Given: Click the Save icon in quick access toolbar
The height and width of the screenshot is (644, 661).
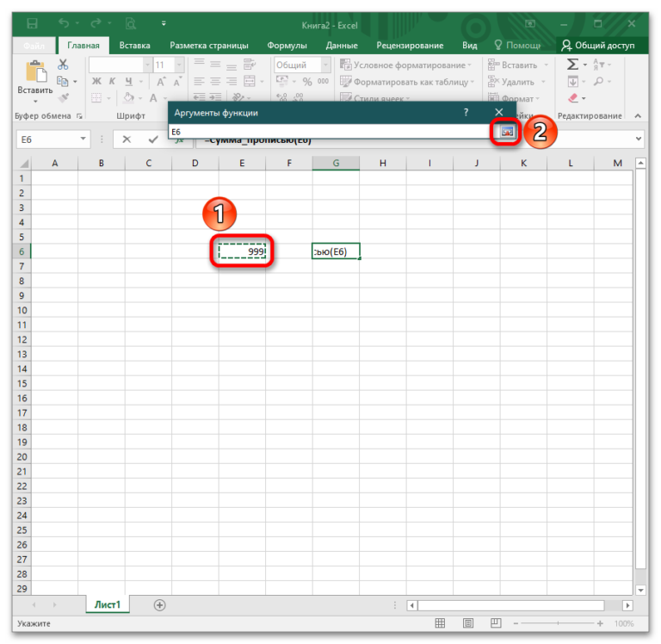Looking at the screenshot, I should pos(32,23).
